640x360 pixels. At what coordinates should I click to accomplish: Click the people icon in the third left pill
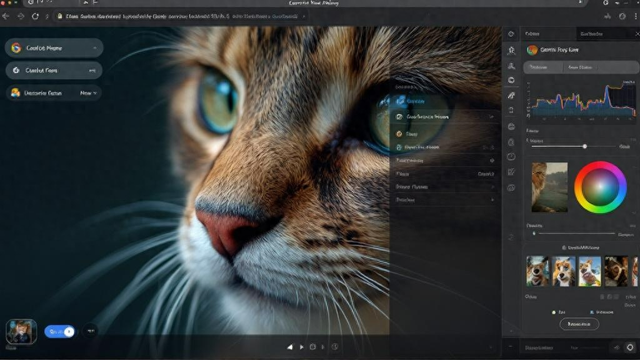pyautogui.click(x=16, y=93)
